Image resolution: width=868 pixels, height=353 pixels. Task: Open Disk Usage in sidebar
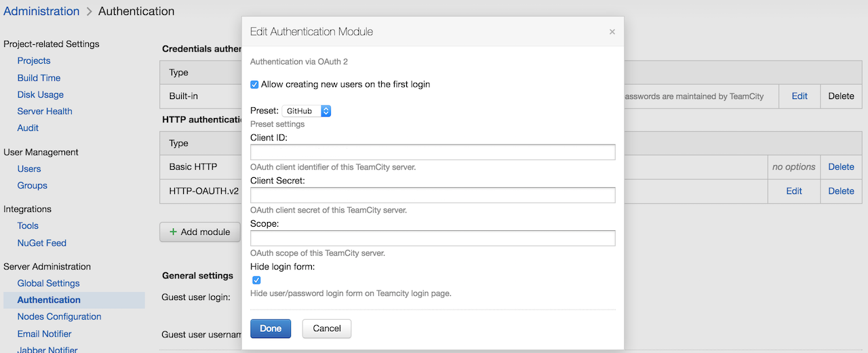pos(41,95)
